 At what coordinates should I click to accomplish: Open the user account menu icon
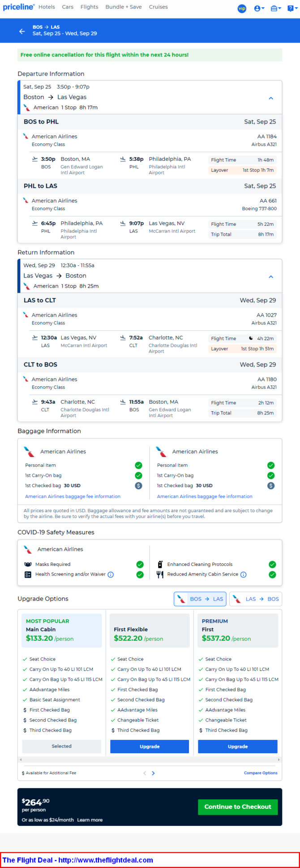(x=259, y=8)
